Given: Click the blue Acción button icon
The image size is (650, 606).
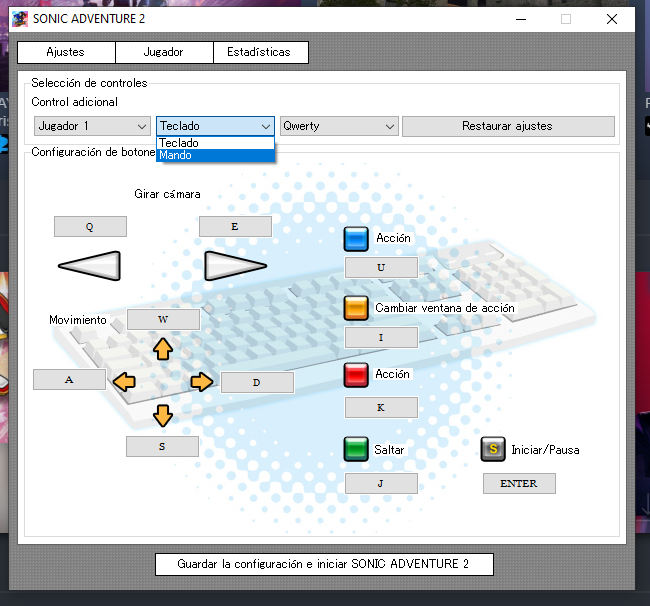Looking at the screenshot, I should point(356,239).
